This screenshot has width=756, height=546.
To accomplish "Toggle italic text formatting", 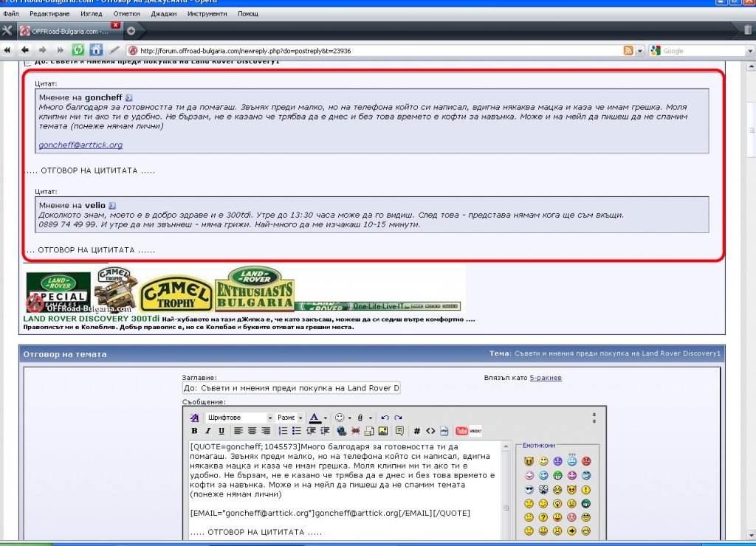I will (x=208, y=431).
